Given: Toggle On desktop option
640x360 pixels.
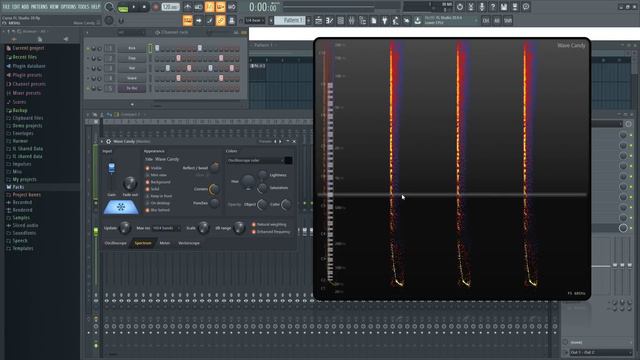Looking at the screenshot, I should pos(158,203).
